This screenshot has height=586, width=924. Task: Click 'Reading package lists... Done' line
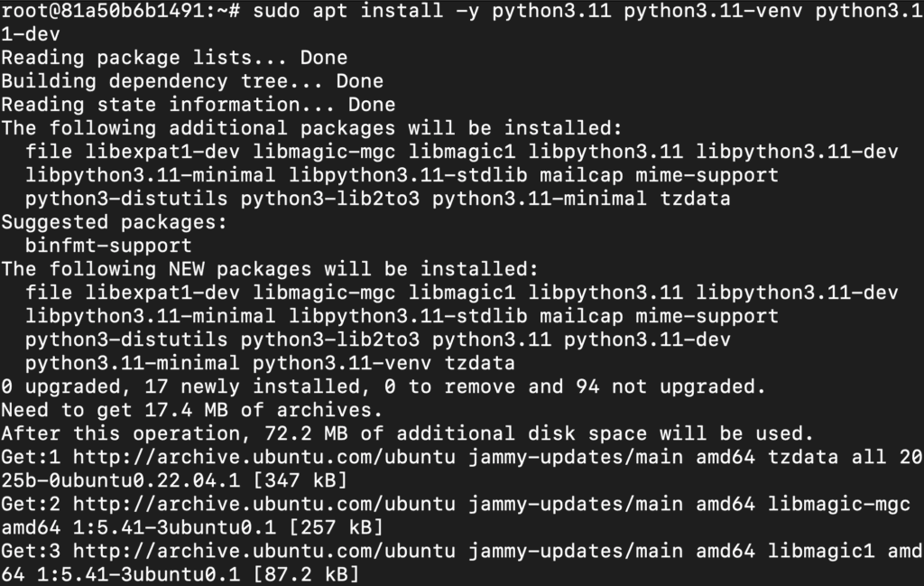click(174, 58)
